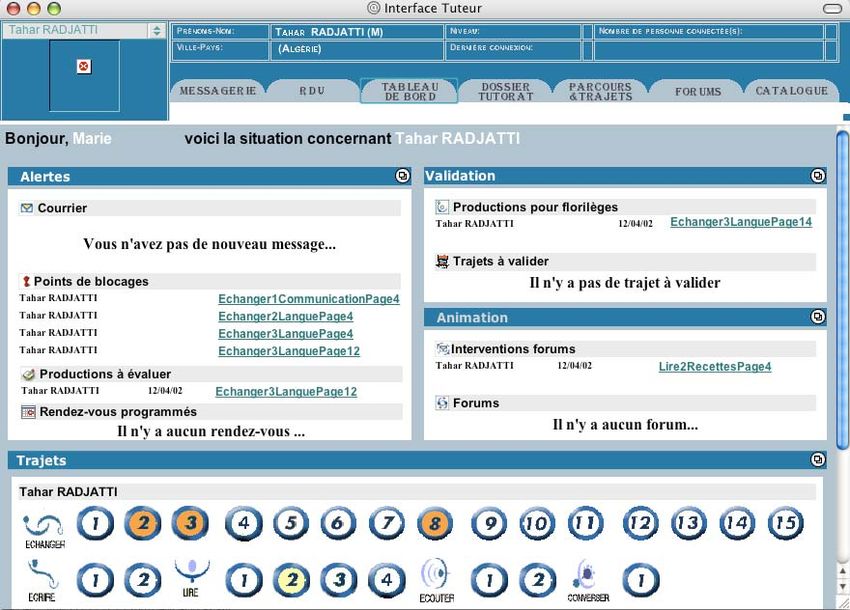This screenshot has width=850, height=610.
Task: Go to the Catalogue tab
Action: [791, 91]
